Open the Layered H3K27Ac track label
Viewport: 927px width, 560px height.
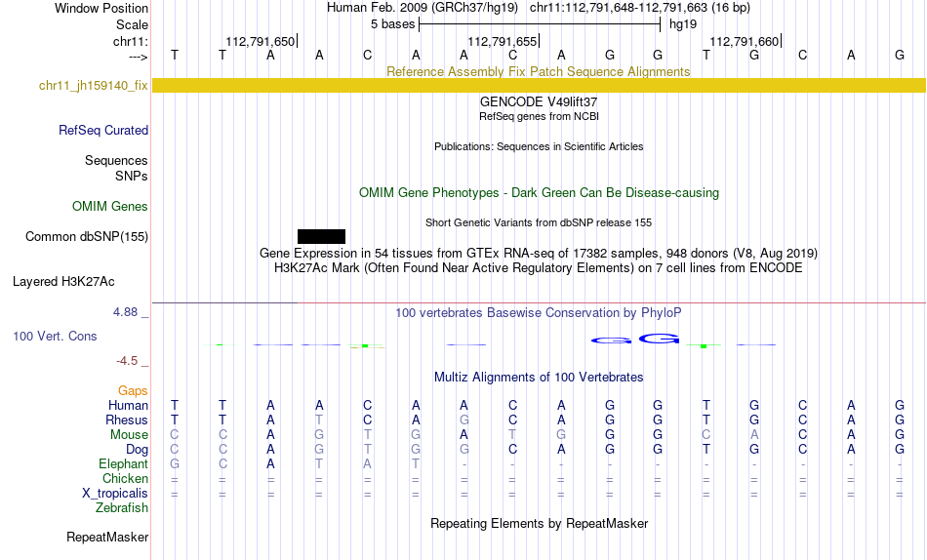63,282
